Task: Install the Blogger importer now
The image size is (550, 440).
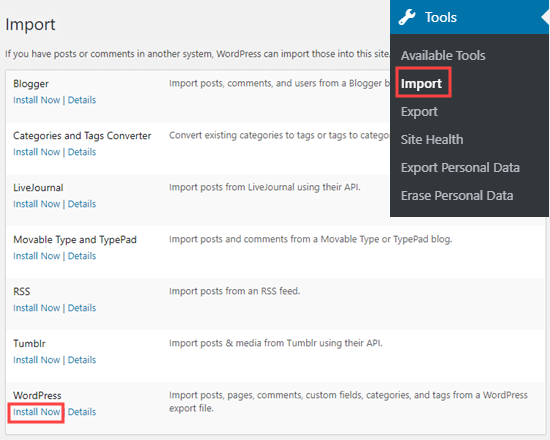Action: (x=36, y=100)
